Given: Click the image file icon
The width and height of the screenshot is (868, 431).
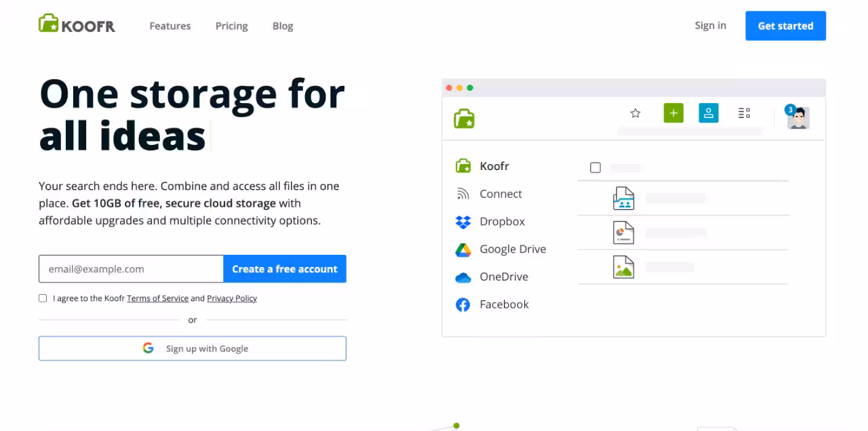Looking at the screenshot, I should [x=623, y=267].
